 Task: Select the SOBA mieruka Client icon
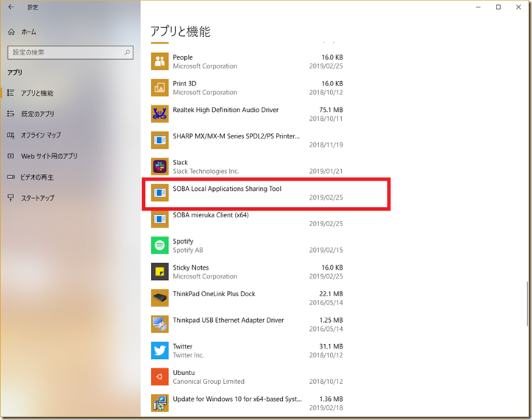point(159,219)
